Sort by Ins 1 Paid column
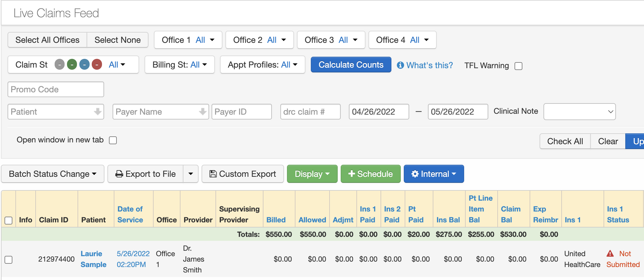The image size is (644, 280). click(368, 215)
